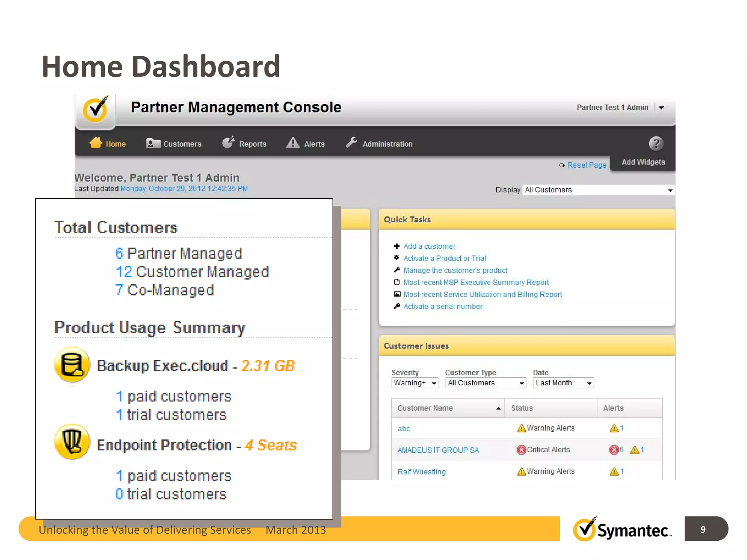Open customer AMADEUS IT GROUP SA link
This screenshot has height=560, width=747.
(438, 450)
